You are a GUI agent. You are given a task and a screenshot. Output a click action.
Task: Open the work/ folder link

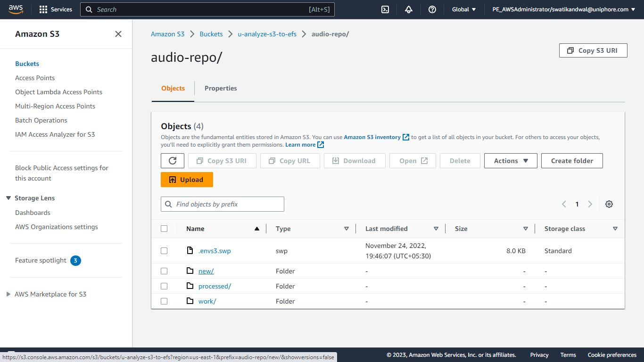[207, 301]
